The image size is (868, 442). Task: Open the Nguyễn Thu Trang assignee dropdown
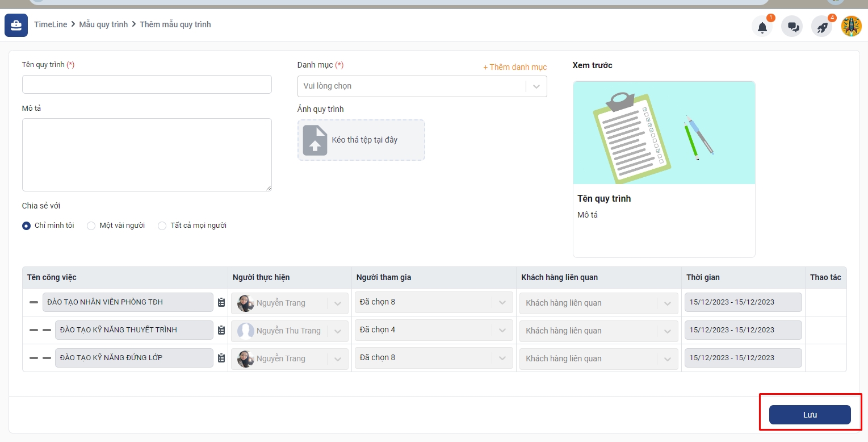tap(290, 331)
